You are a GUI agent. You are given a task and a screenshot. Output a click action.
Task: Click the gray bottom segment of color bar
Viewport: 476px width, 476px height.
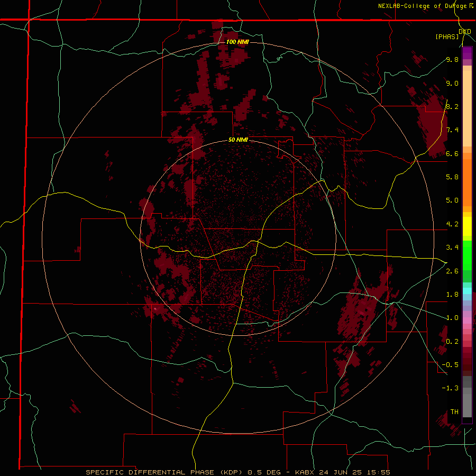point(467,405)
